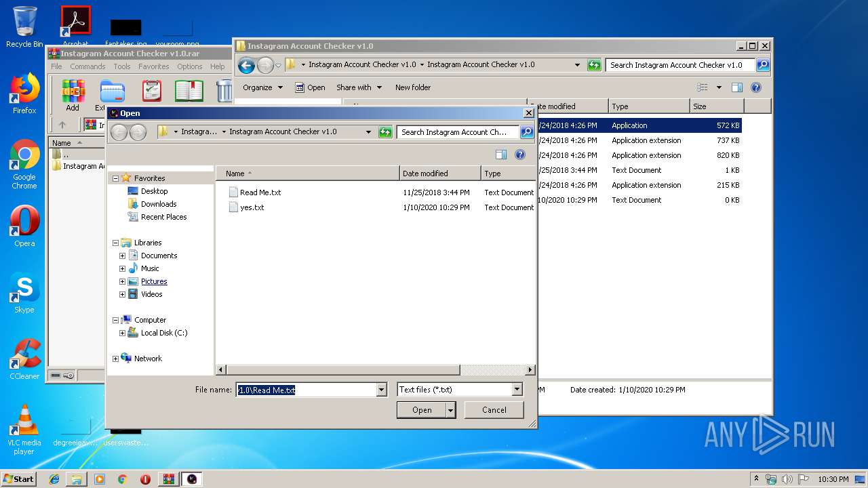Select the Opera desktop shortcut
Viewport: 868px width, 488px height.
24,226
